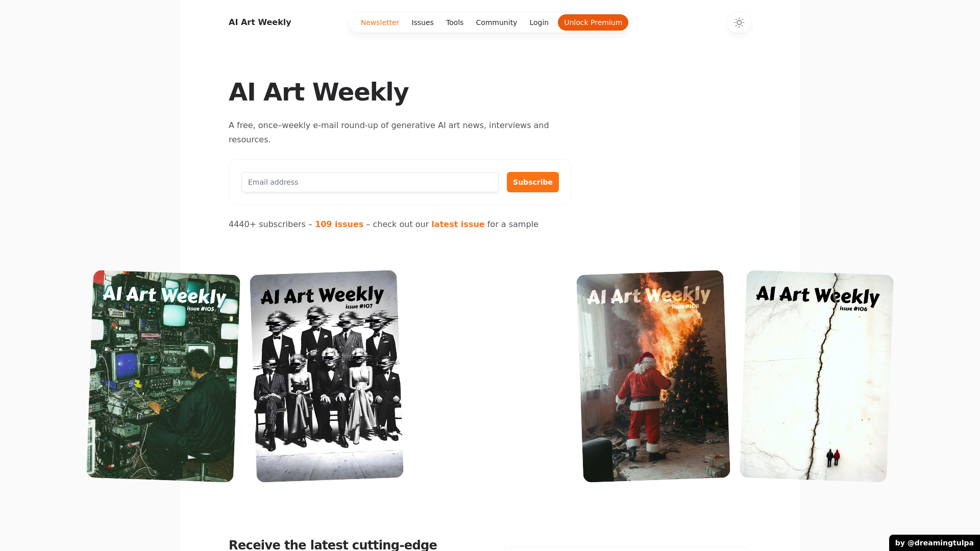Click the Santa figure on issue #108
Image resolution: width=980 pixels, height=551 pixels.
[x=644, y=403]
